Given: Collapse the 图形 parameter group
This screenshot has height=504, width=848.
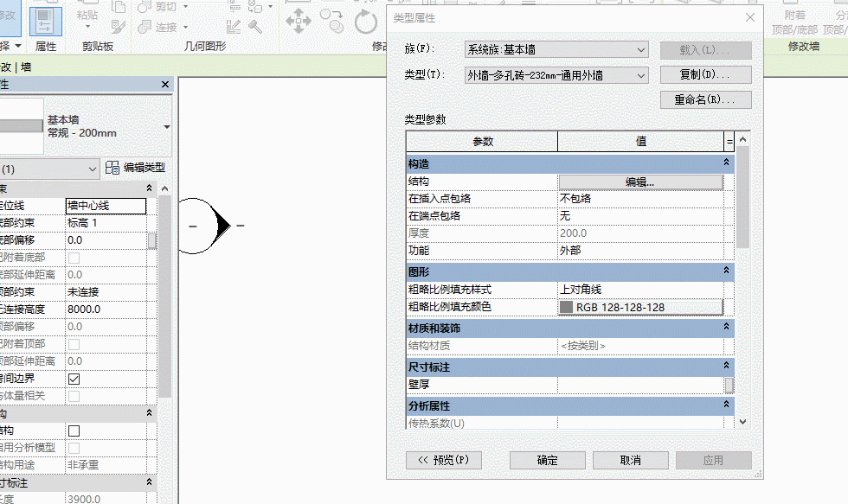Looking at the screenshot, I should pyautogui.click(x=726, y=270).
